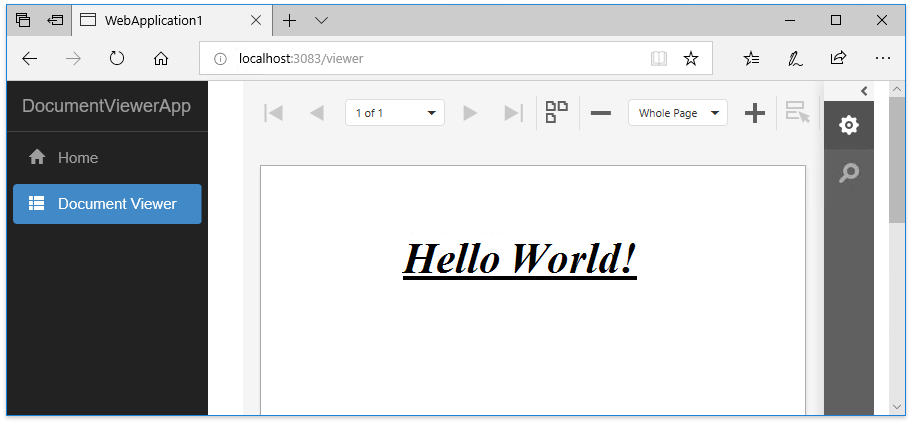The height and width of the screenshot is (424, 912).
Task: Select Home in the sidebar
Action: pos(77,157)
